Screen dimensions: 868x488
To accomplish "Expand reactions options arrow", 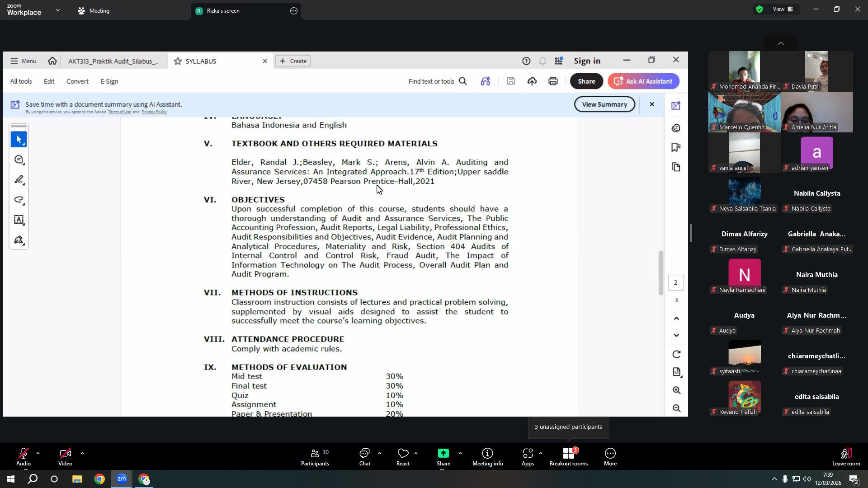I will tap(416, 453).
